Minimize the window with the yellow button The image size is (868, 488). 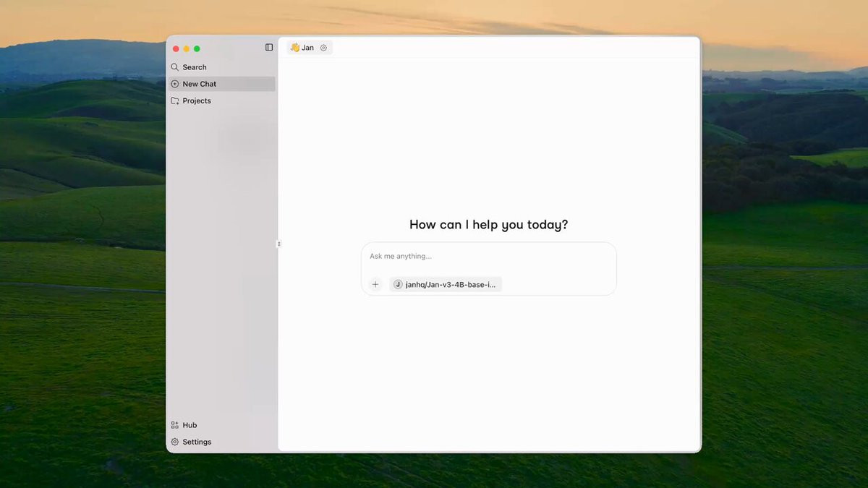186,48
